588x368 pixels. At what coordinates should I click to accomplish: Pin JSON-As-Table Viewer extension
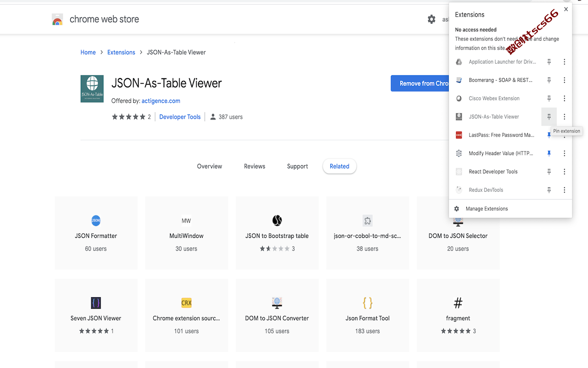549,117
